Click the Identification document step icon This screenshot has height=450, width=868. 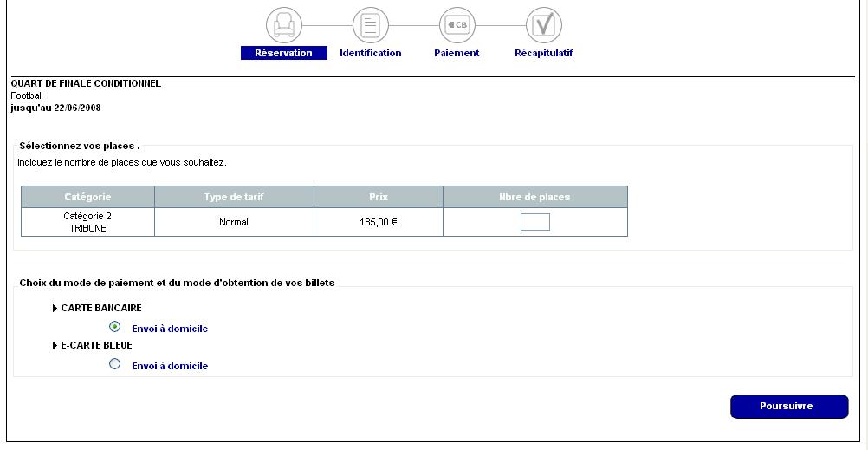tap(371, 25)
